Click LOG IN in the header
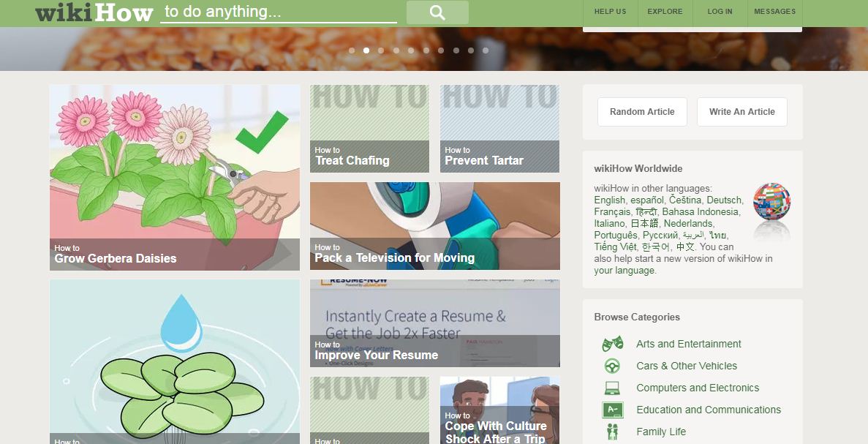Image resolution: width=868 pixels, height=444 pixels. pyautogui.click(x=720, y=12)
